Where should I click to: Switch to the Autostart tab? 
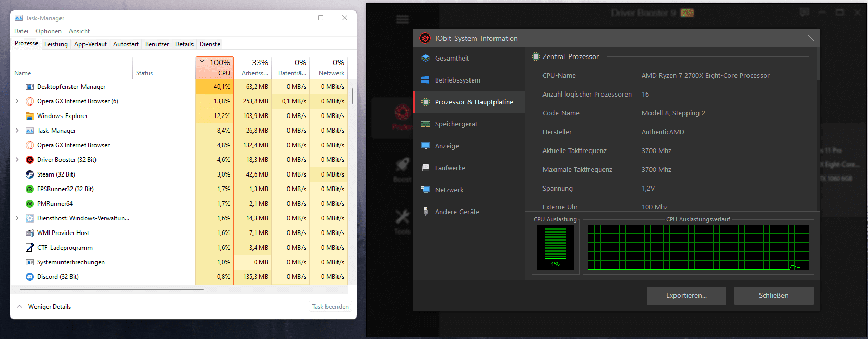point(126,44)
